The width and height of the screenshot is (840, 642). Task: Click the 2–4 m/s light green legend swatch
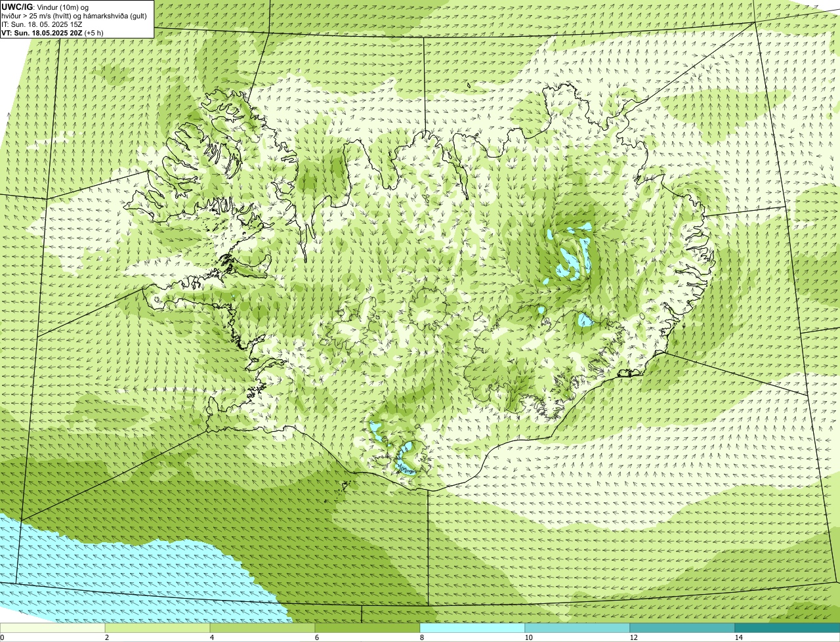point(157,628)
